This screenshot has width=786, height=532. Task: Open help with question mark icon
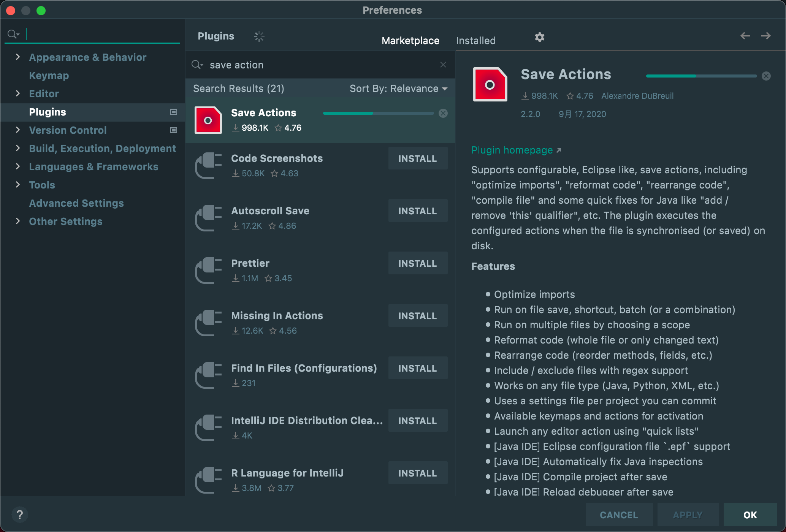pyautogui.click(x=20, y=515)
